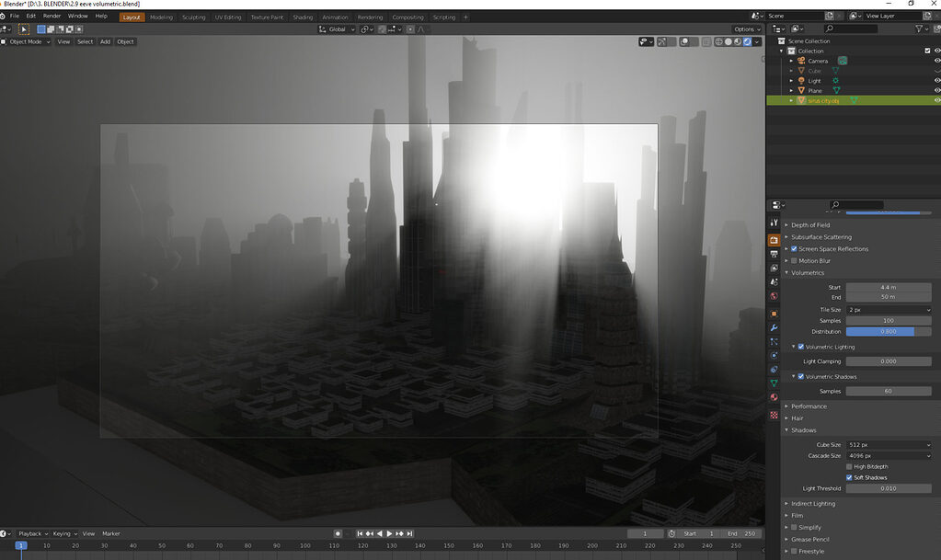Screen dimensions: 941x560
Task: Switch to the Shading workspace tab
Action: pyautogui.click(x=303, y=17)
